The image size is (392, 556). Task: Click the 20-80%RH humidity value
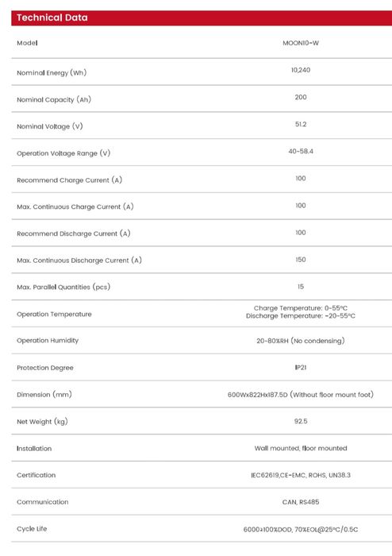(301, 341)
